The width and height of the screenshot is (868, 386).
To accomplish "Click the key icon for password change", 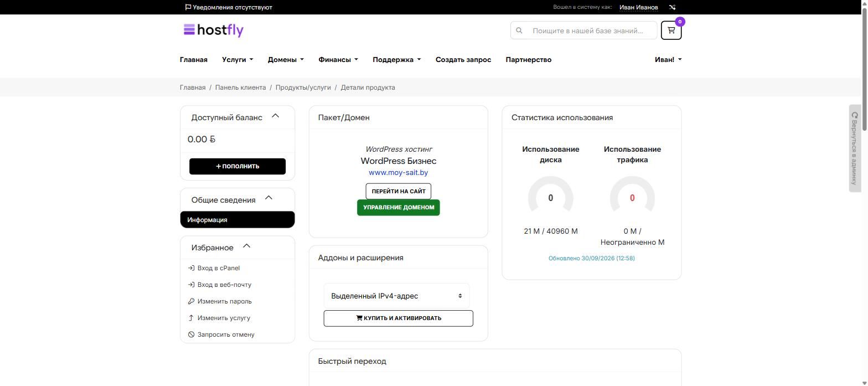I will coord(191,301).
